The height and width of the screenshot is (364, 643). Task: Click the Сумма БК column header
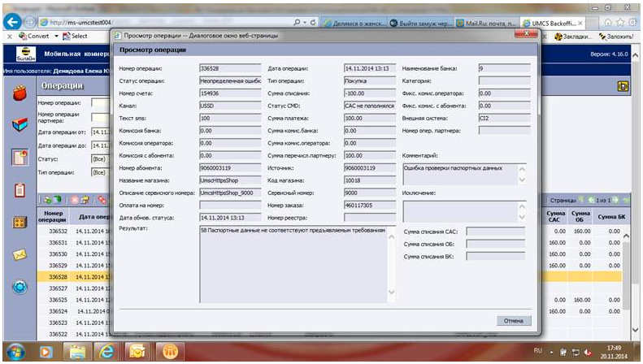pyautogui.click(x=611, y=216)
